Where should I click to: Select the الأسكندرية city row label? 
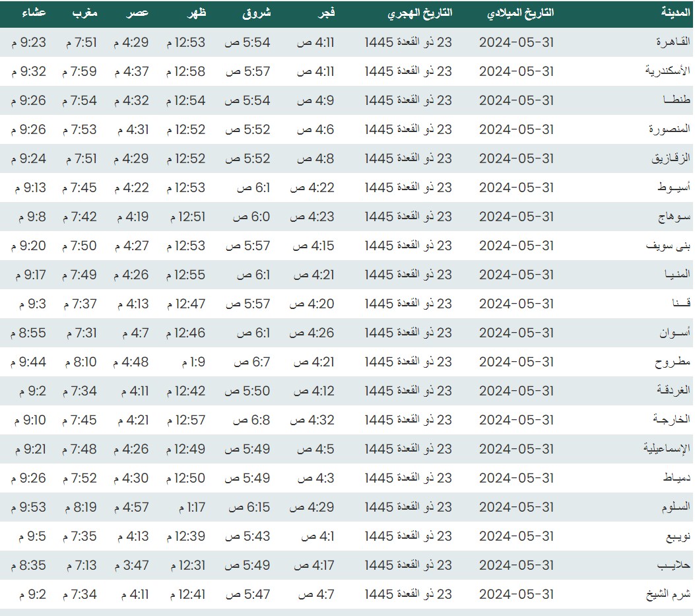point(667,71)
